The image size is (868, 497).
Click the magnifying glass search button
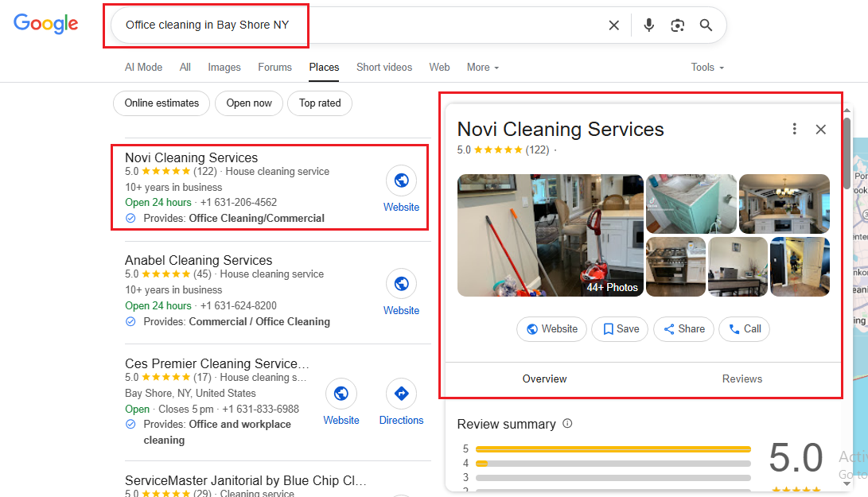(x=706, y=25)
